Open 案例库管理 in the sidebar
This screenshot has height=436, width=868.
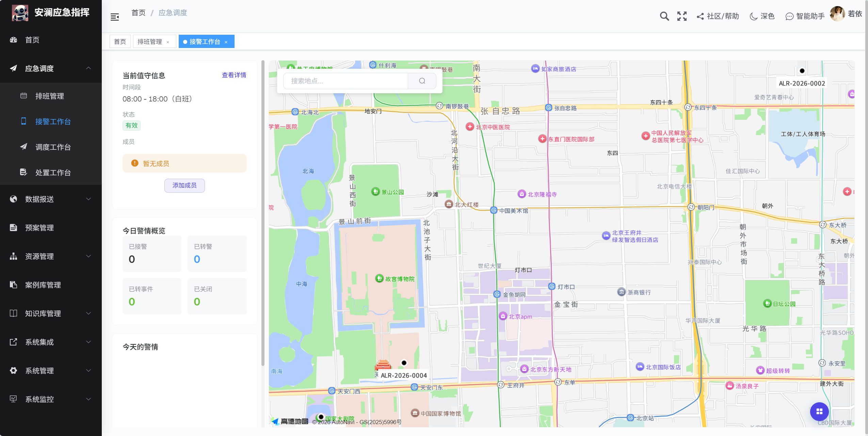pyautogui.click(x=51, y=285)
